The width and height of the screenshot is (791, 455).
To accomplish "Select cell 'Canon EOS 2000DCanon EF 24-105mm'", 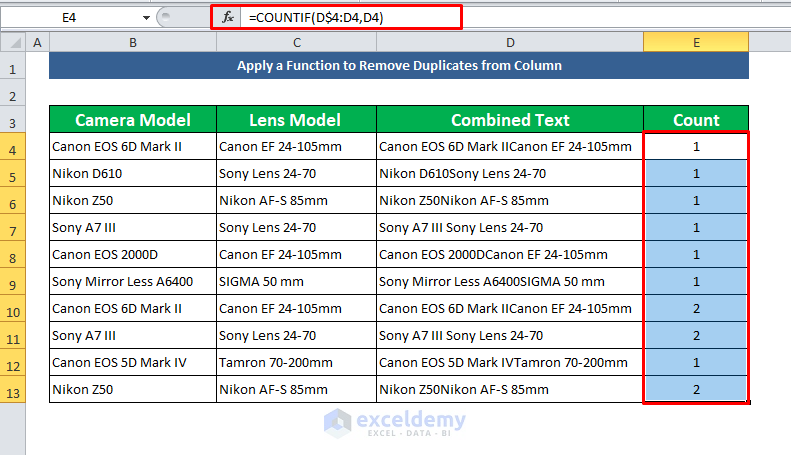I will (510, 254).
